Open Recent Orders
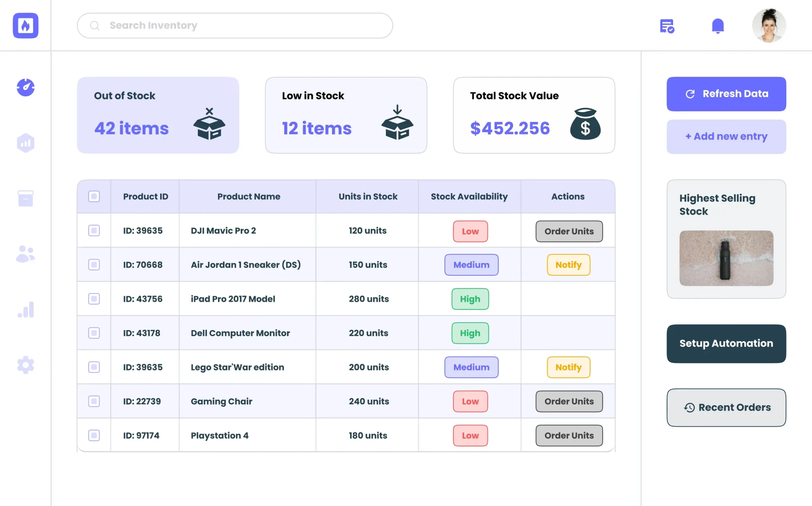 click(x=726, y=407)
